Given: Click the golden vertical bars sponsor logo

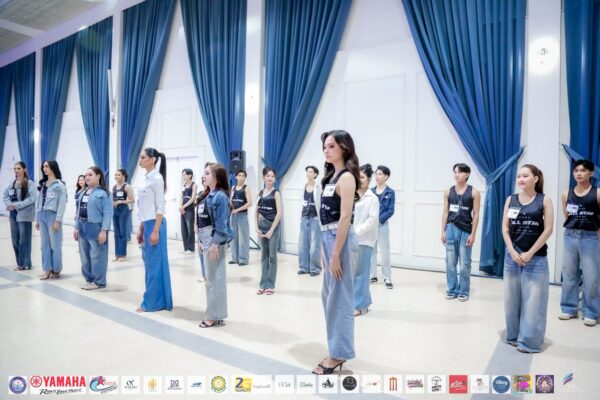Looking at the screenshot, I should tap(153, 385).
